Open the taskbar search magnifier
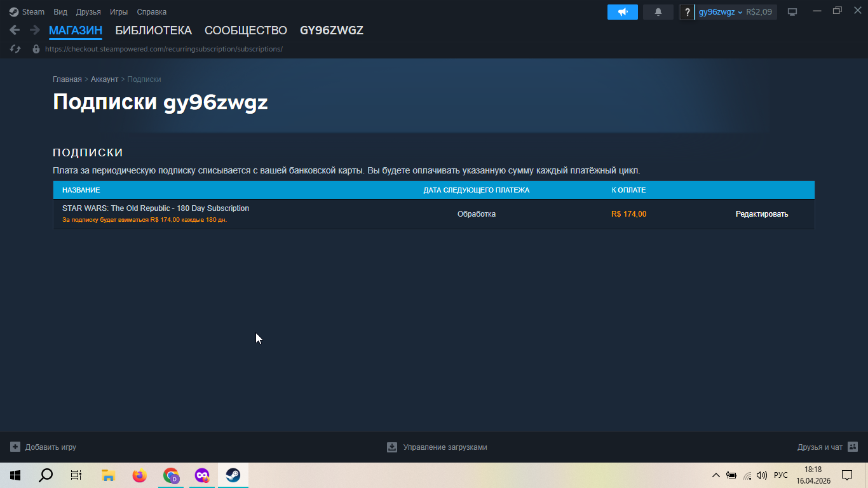868x488 pixels. click(46, 475)
